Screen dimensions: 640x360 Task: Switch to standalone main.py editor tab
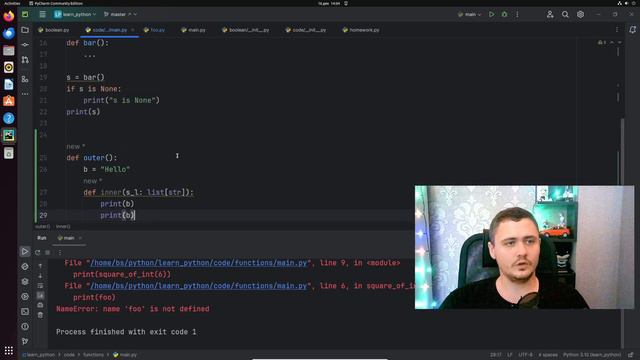point(193,30)
